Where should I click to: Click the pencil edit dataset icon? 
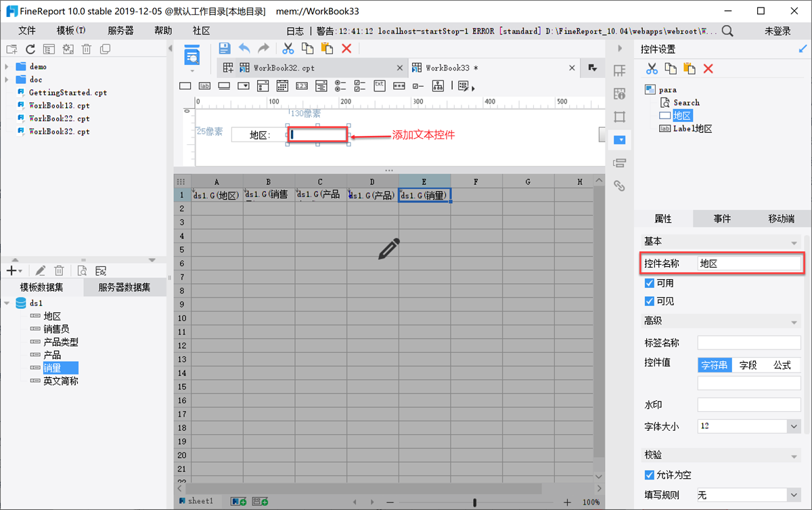point(41,270)
